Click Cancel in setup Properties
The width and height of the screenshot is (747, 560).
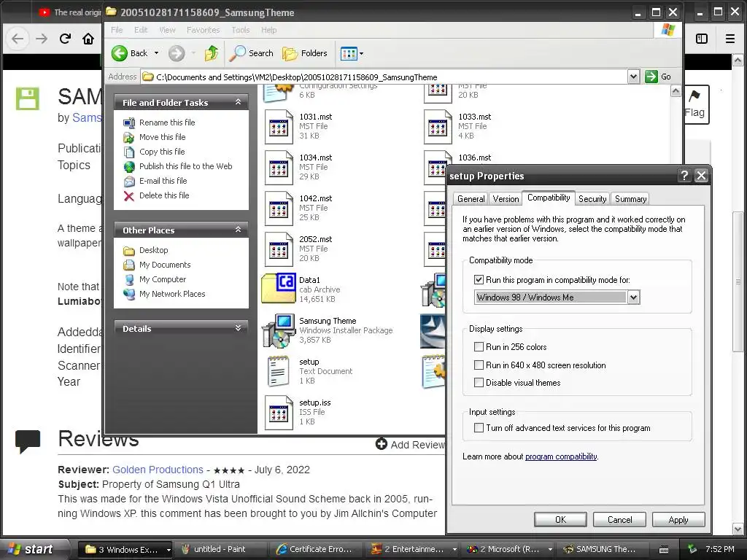(x=619, y=519)
